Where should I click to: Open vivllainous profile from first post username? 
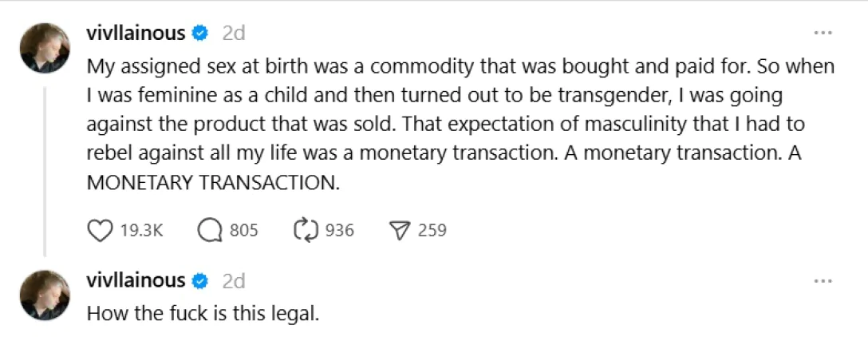click(x=136, y=33)
